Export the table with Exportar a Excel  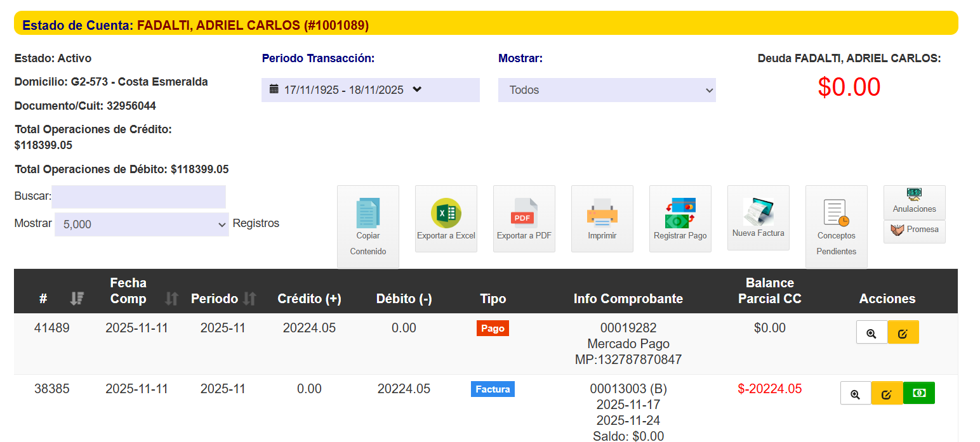point(446,219)
